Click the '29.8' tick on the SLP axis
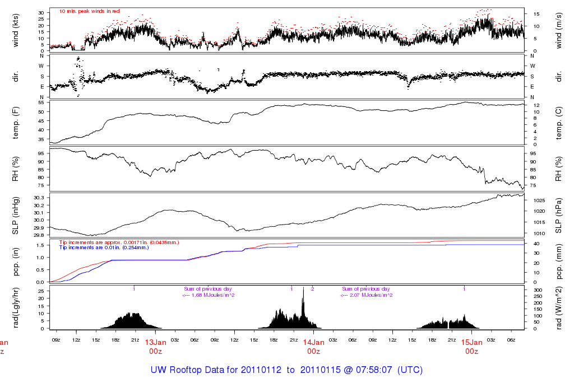Image resolution: width=574 pixels, height=392 pixels. [39, 235]
